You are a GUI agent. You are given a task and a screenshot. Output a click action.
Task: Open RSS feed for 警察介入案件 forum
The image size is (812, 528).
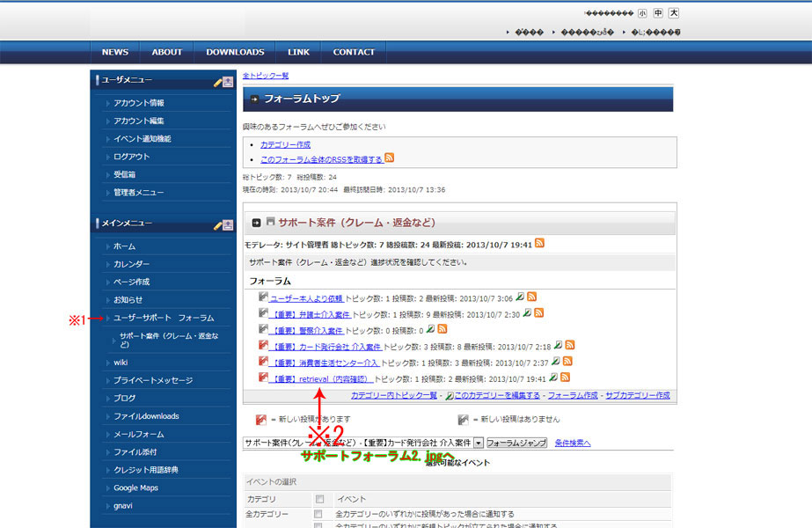coord(443,329)
